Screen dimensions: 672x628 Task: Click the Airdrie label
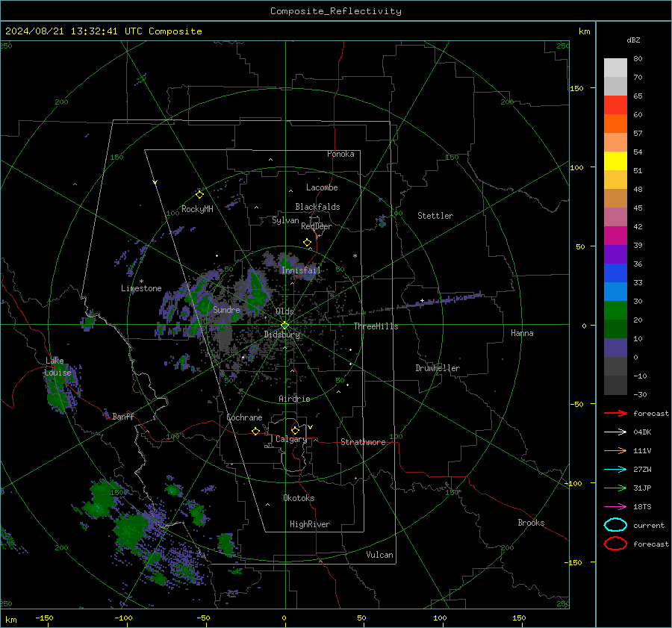coord(294,399)
